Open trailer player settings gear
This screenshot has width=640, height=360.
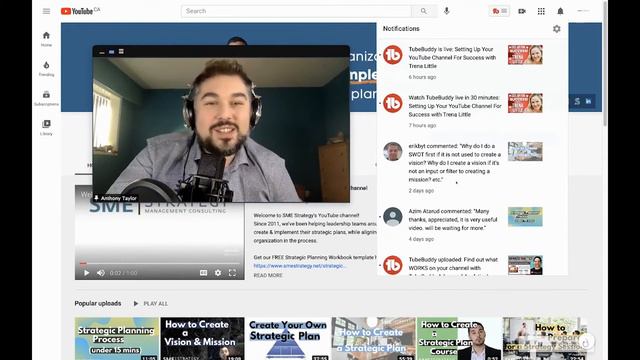tap(218, 273)
